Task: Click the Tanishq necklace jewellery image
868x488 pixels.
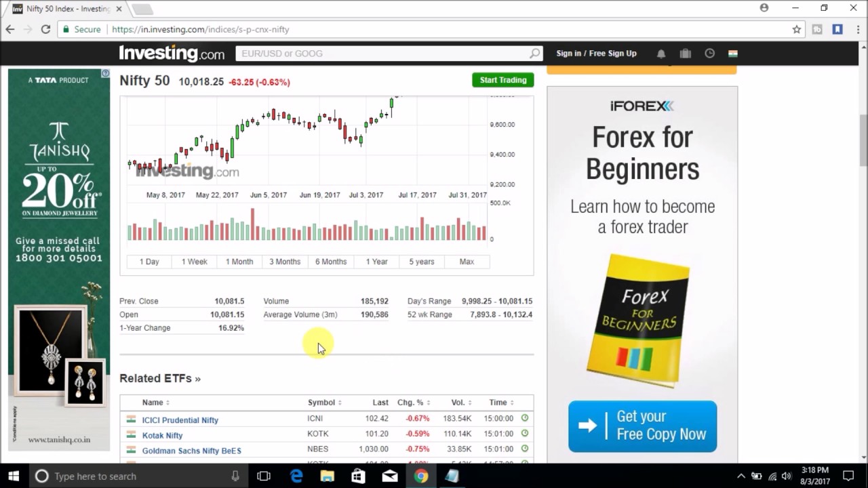Action: coord(51,351)
